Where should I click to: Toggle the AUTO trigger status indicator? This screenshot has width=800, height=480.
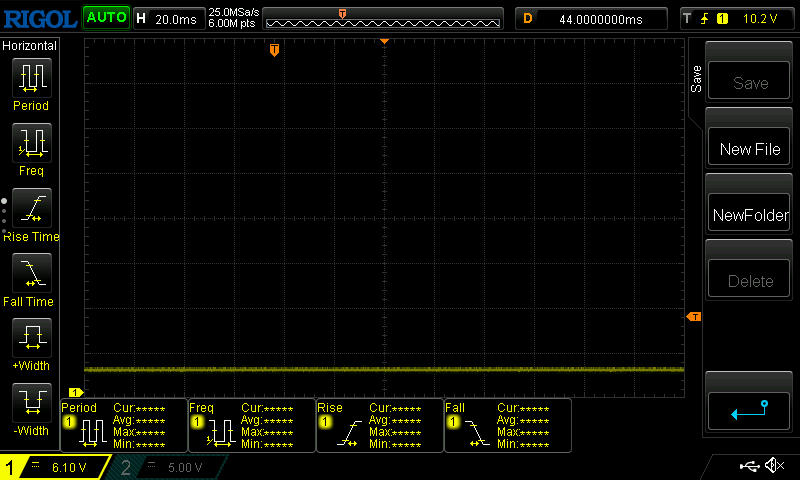(x=105, y=18)
